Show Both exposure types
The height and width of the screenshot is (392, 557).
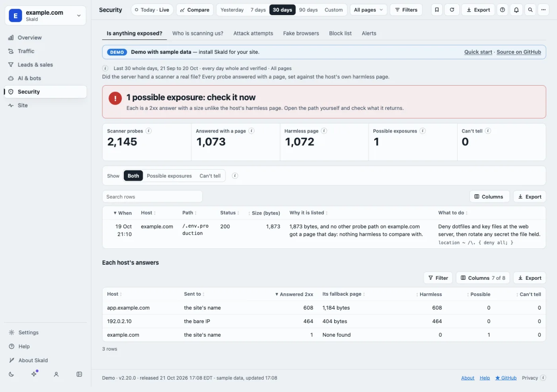pyautogui.click(x=133, y=176)
